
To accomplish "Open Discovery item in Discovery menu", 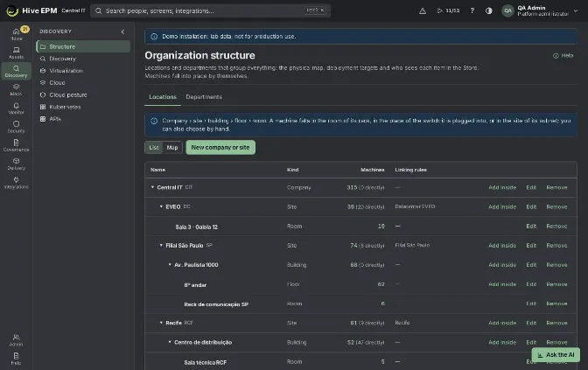I will coord(83,59).
